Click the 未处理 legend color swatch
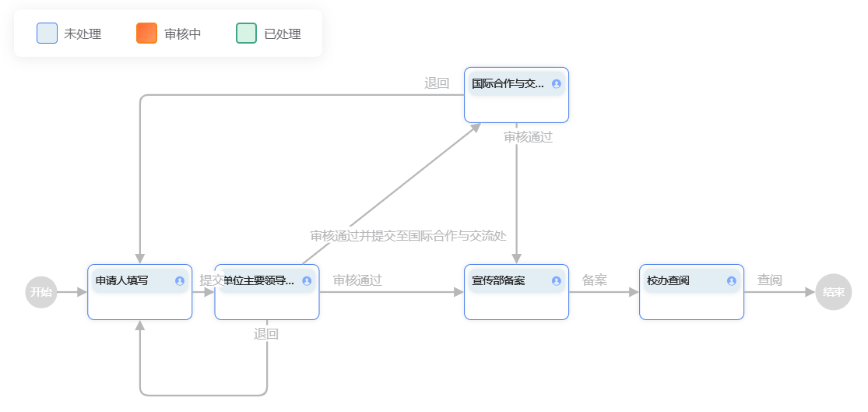The width and height of the screenshot is (868, 412). click(47, 33)
